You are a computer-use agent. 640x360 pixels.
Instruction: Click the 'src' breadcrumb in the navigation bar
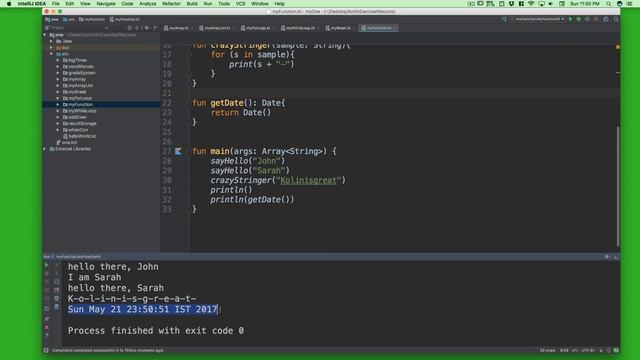point(69,19)
